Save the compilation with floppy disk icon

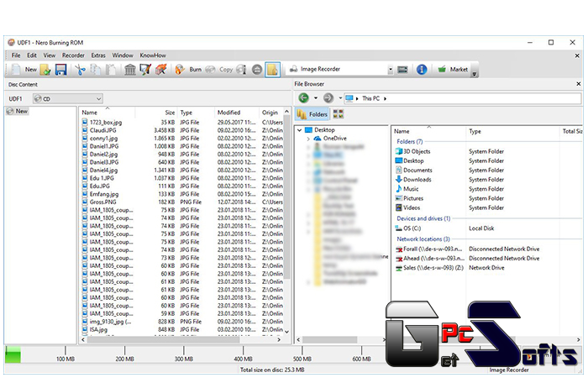pos(60,70)
